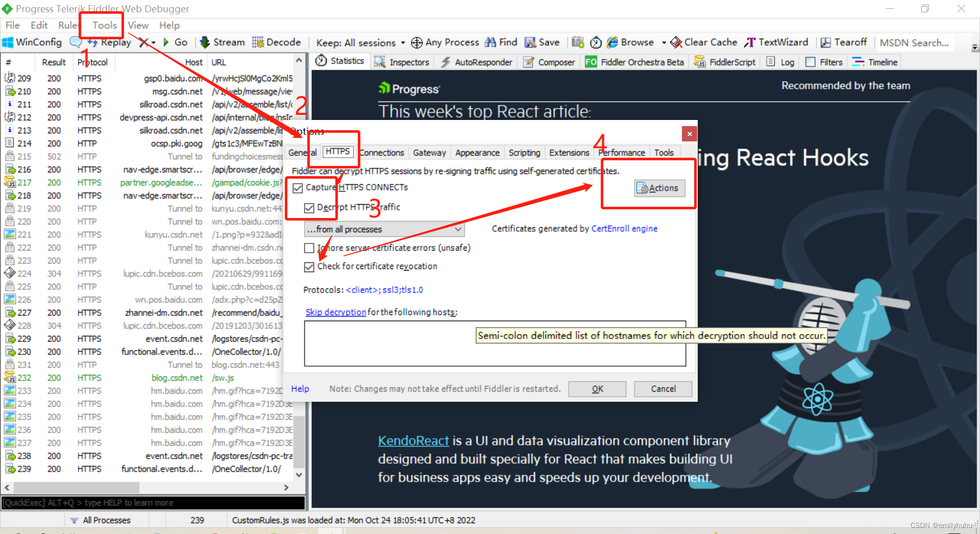Open the Help menu
This screenshot has width=980, height=534.
(169, 25)
